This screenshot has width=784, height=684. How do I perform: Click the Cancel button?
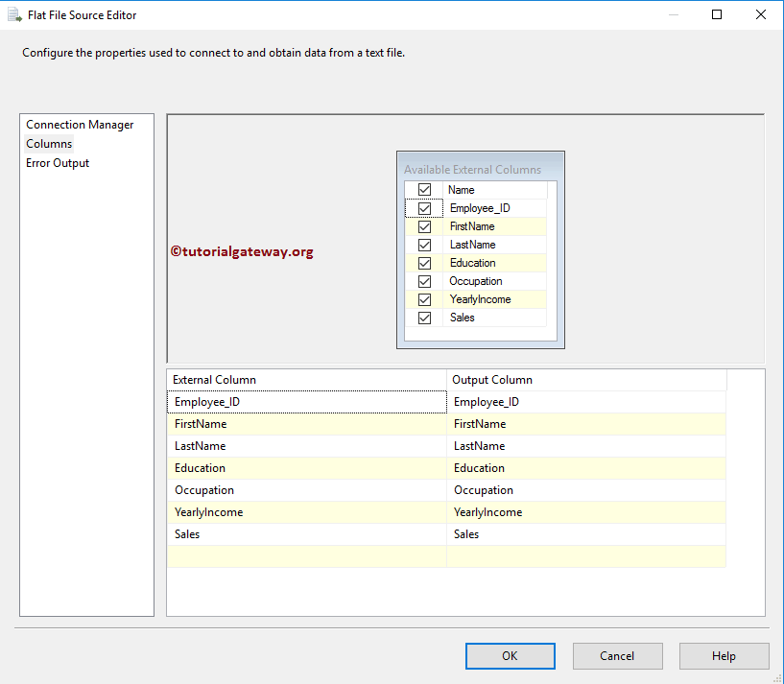617,655
